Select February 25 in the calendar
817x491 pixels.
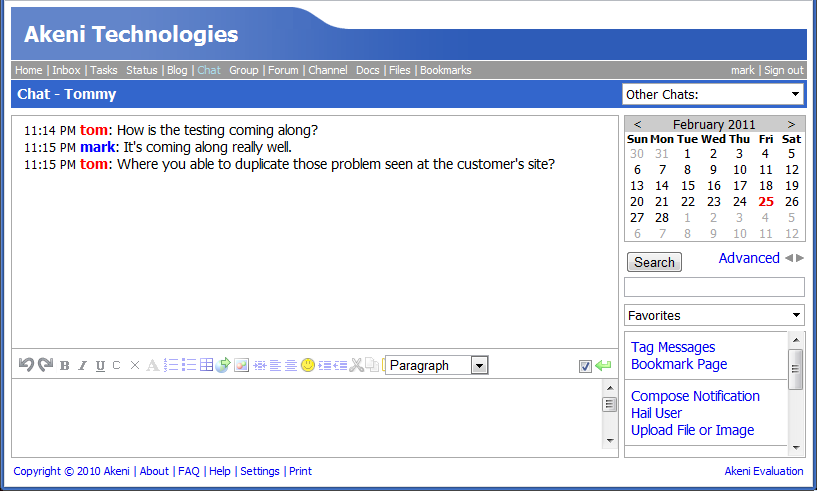coord(766,202)
